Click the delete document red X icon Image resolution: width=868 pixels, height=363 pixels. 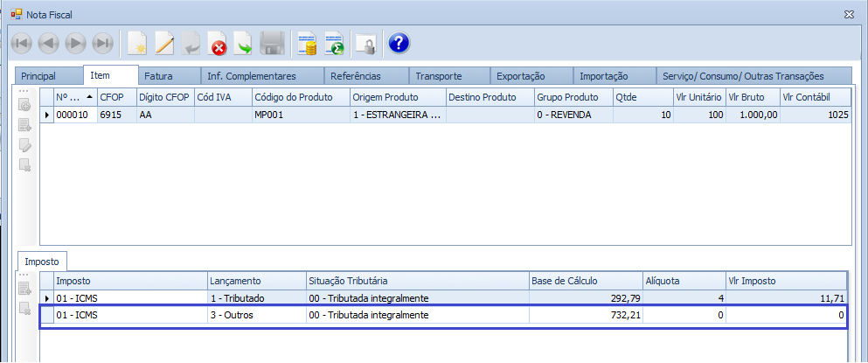(218, 43)
